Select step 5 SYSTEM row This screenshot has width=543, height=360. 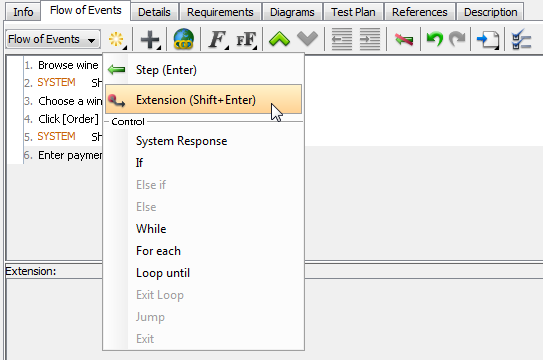click(63, 136)
